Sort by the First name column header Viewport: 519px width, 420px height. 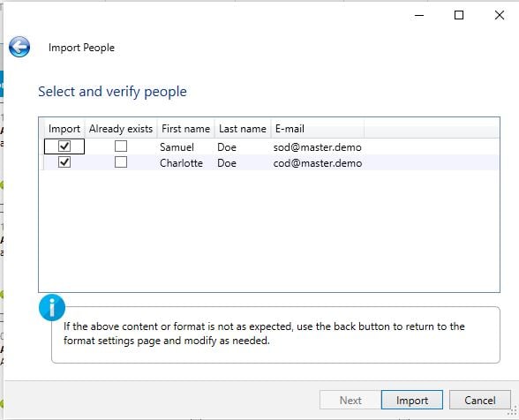point(185,129)
